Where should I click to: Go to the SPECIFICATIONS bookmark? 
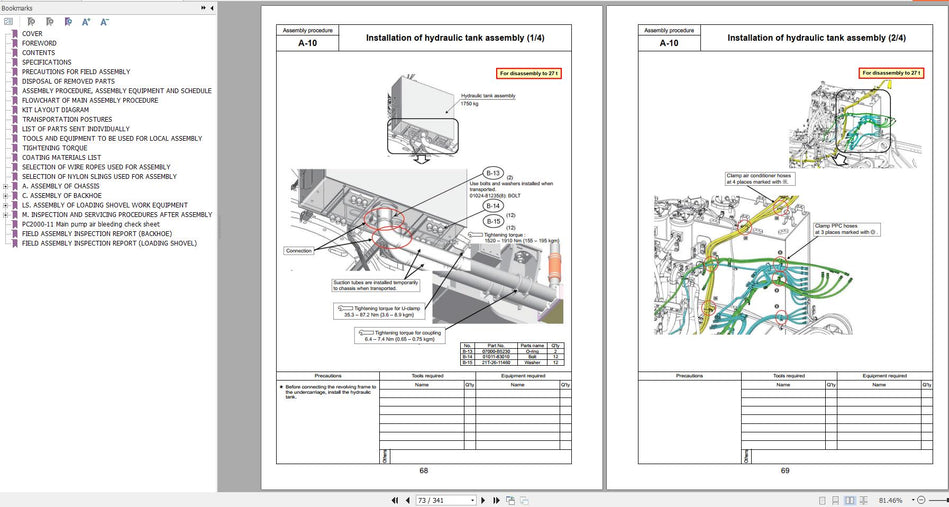(47, 62)
